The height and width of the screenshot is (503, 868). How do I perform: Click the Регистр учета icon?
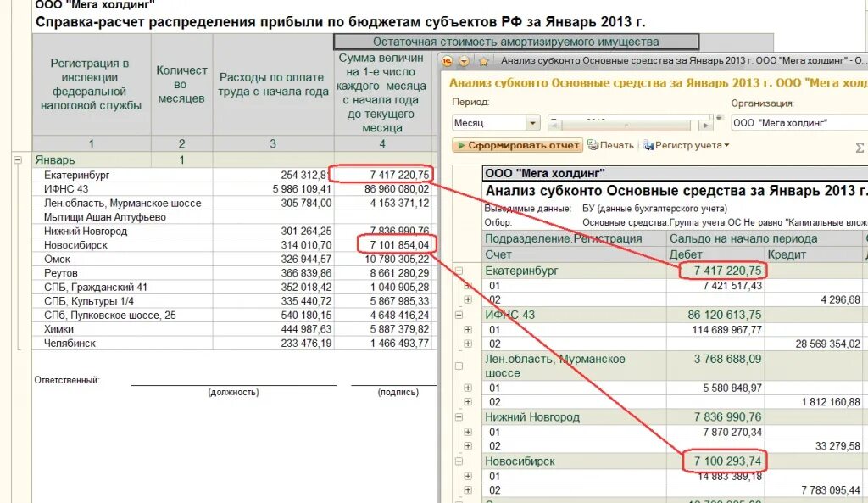648,146
